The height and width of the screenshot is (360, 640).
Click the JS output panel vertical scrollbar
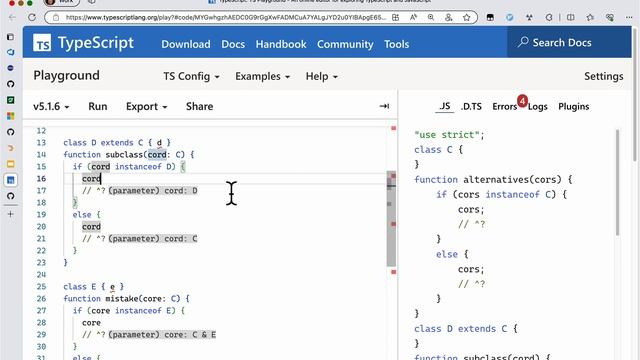pyautogui.click(x=617, y=182)
